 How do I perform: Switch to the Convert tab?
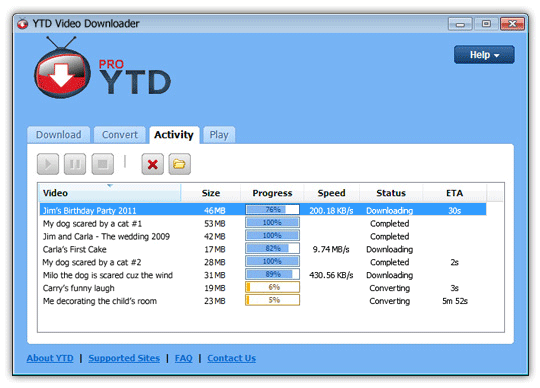pos(120,135)
